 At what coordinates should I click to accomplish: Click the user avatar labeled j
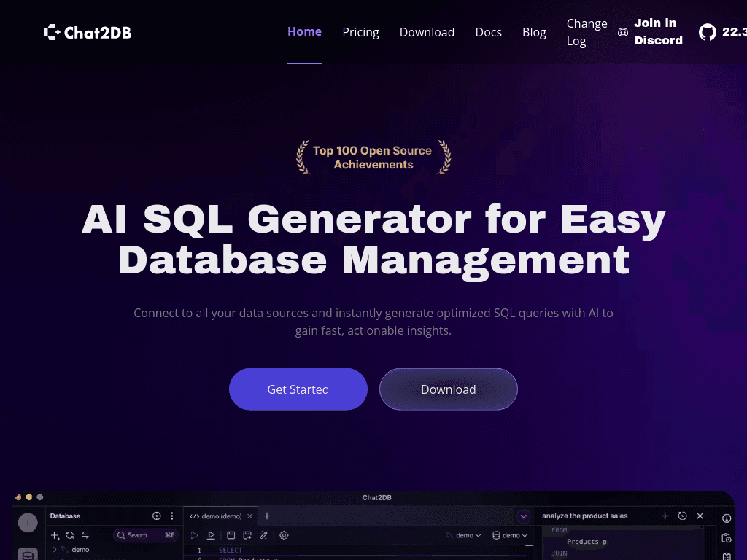[28, 523]
